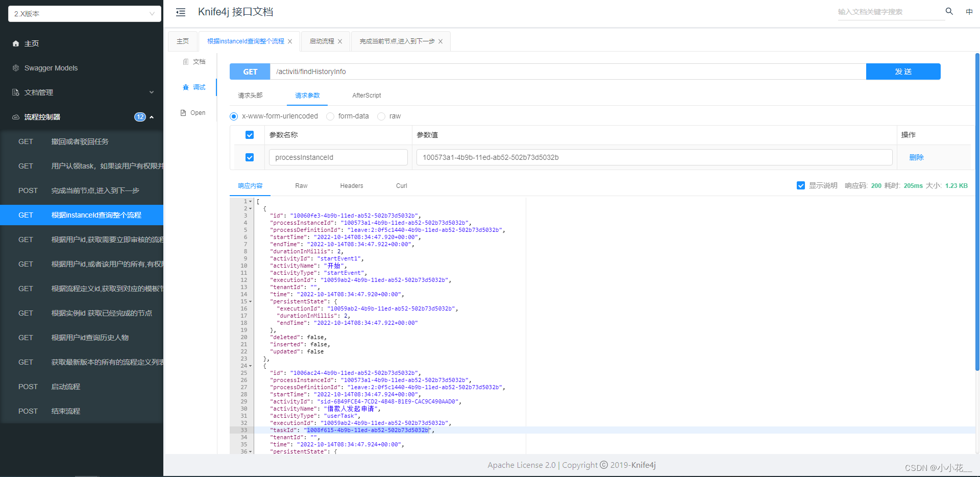Collapse the 流程控制器 group
This screenshot has width=980, height=477.
pyautogui.click(x=152, y=117)
